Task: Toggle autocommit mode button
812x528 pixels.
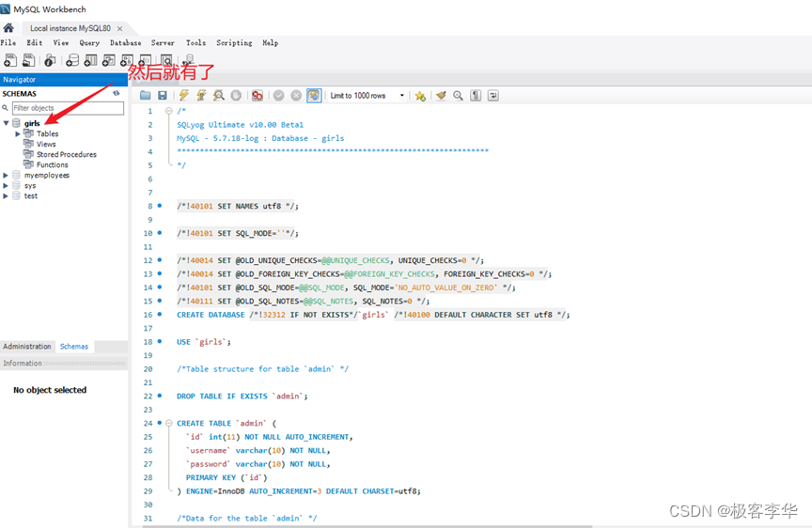Action: [314, 96]
